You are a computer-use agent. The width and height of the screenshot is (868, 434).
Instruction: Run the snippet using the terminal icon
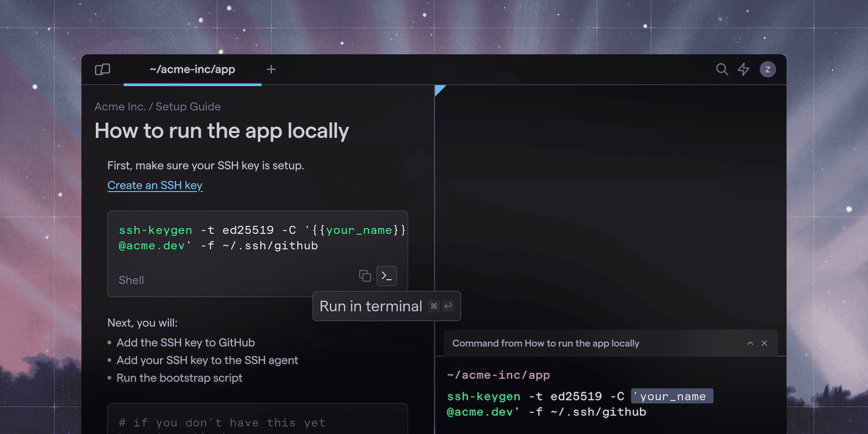(386, 276)
